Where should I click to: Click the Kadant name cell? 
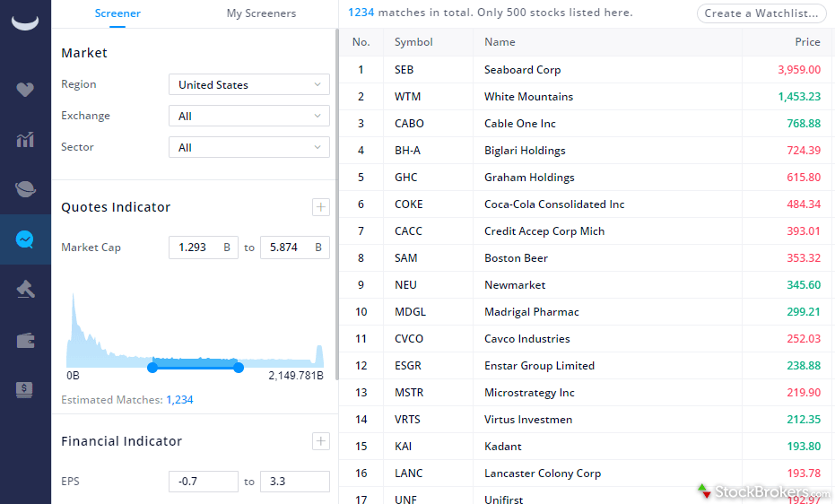point(502,447)
